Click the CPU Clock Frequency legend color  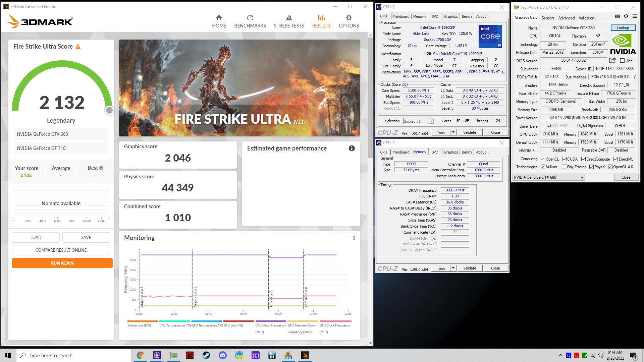tap(270, 321)
